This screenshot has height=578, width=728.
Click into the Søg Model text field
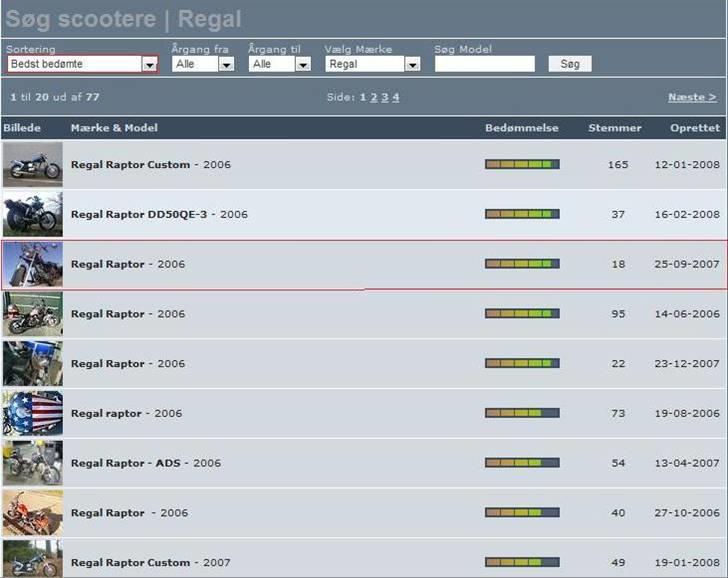click(x=485, y=64)
